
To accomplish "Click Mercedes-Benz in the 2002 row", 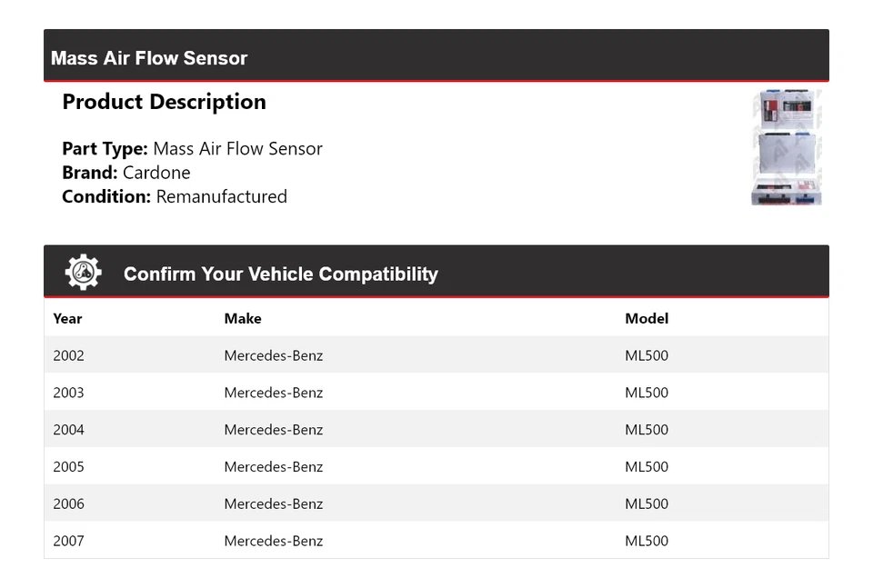I will 273,355.
